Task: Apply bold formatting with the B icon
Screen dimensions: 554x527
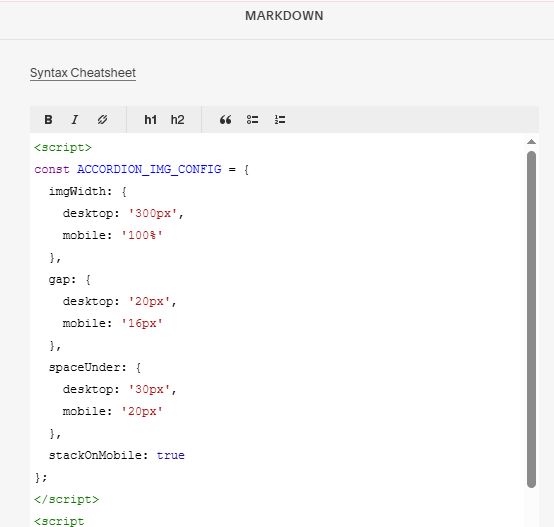Action: 48,120
